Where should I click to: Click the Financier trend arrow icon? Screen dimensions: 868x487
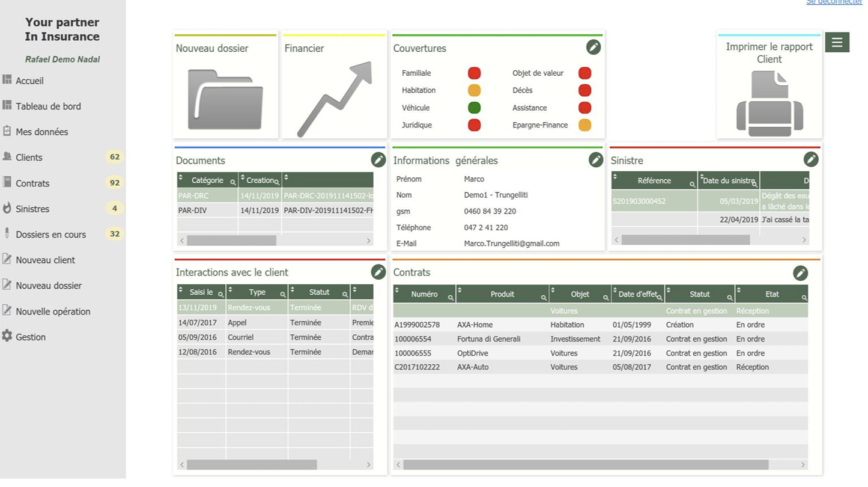click(334, 99)
